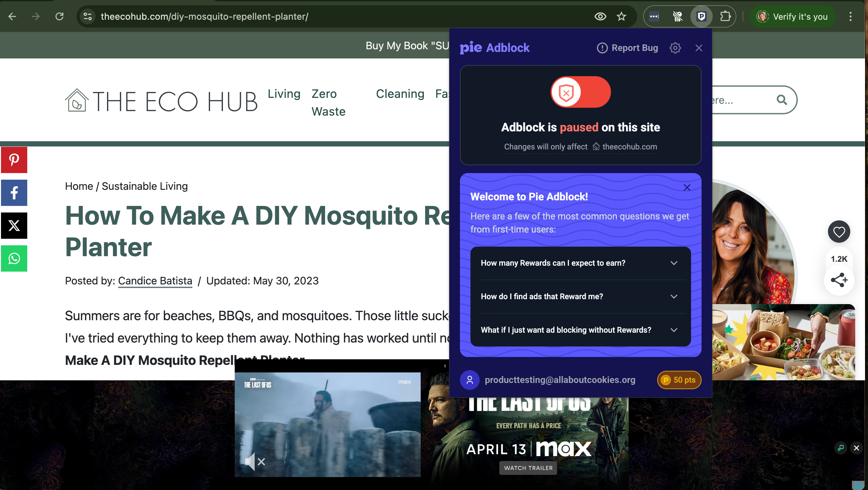Click the Sustainable Living breadcrumb
The height and width of the screenshot is (490, 868).
pyautogui.click(x=144, y=186)
